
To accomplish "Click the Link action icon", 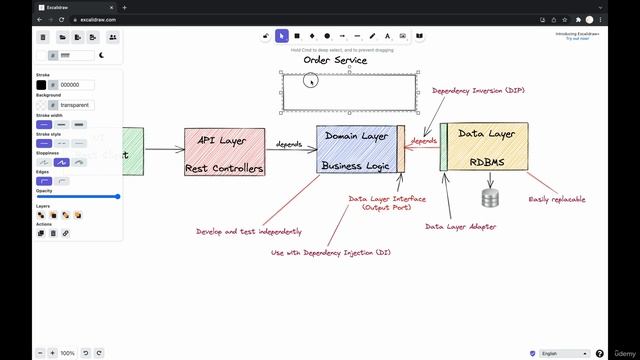I will 65,233.
